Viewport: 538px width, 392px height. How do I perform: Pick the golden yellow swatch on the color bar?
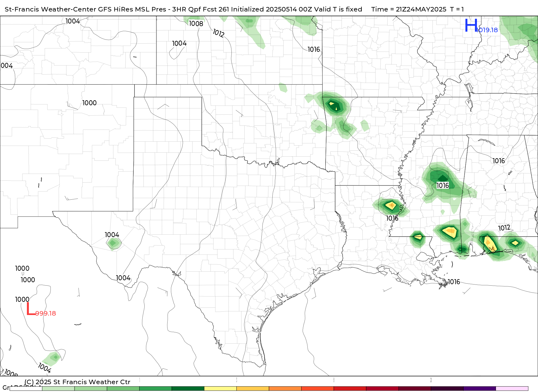(253, 389)
